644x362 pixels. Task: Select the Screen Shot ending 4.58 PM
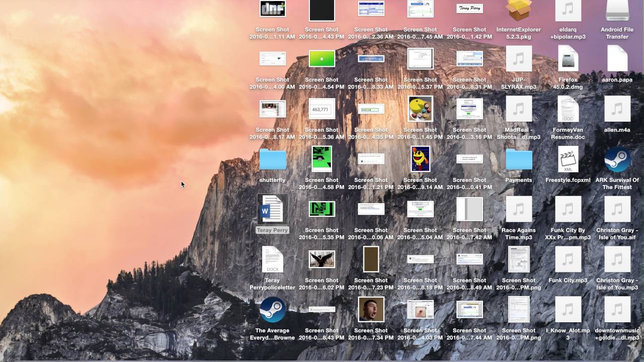pos(322,159)
